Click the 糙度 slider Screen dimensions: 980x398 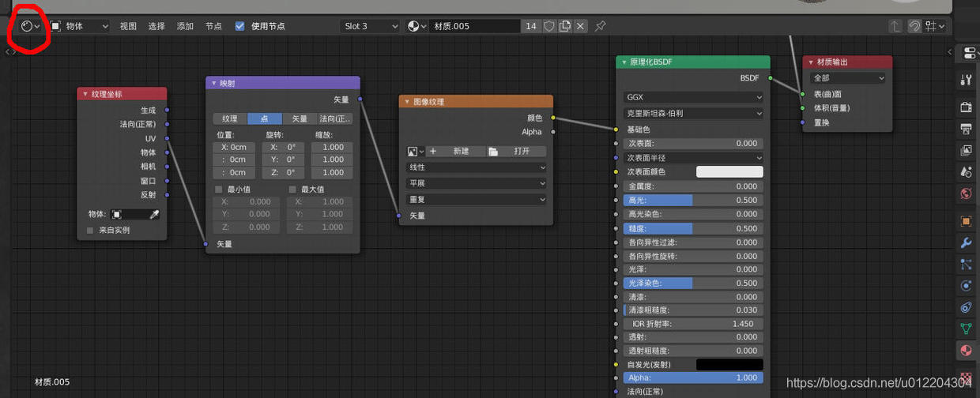693,228
